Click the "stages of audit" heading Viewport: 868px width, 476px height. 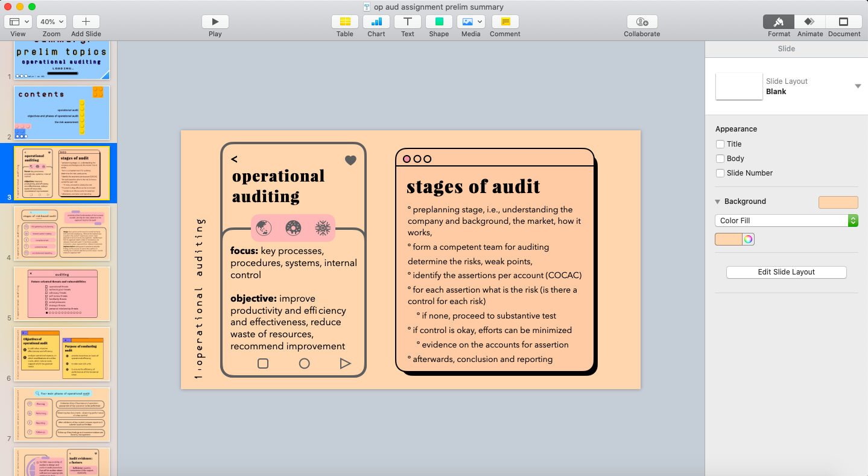pos(474,186)
